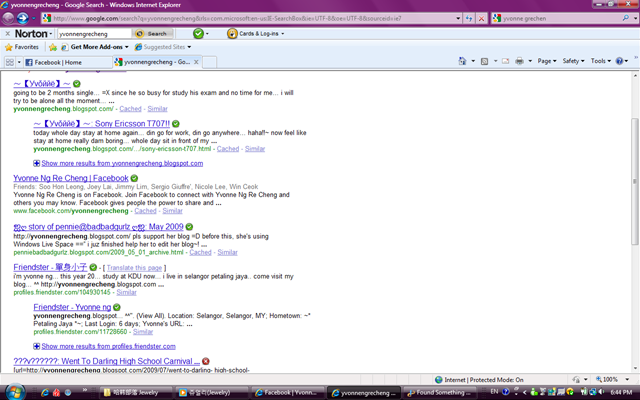This screenshot has width=640, height=400.
Task: Click the browser Forward button
Action: (x=22, y=18)
